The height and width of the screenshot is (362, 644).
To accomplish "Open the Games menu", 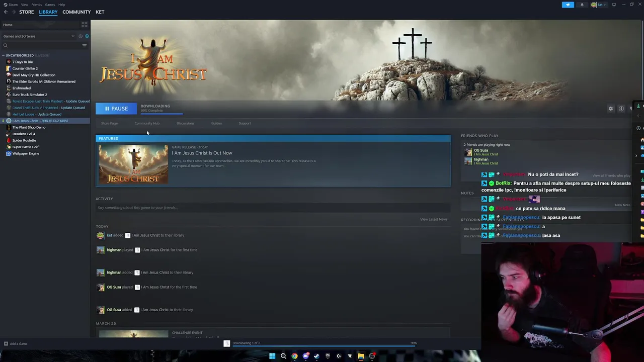I will 50,5.
